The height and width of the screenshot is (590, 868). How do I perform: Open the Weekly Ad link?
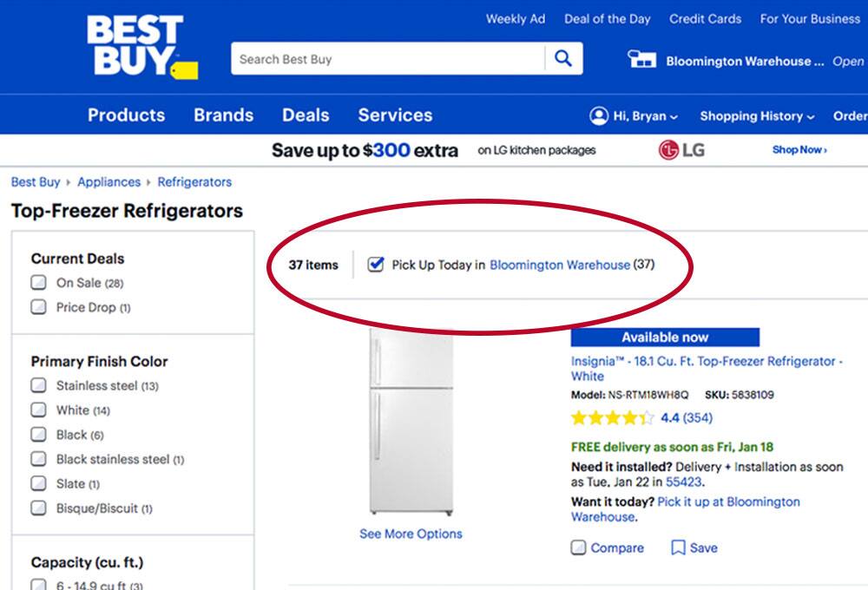pyautogui.click(x=516, y=19)
